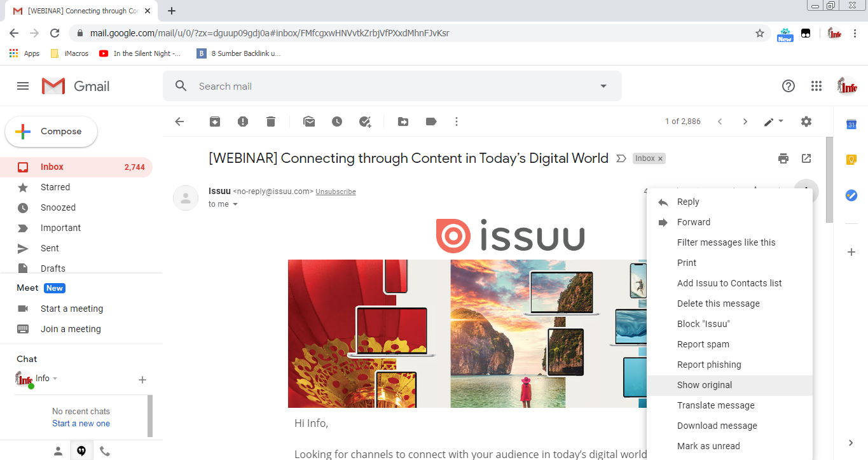This screenshot has width=868, height=460.
Task: Archive this email
Action: tap(215, 122)
